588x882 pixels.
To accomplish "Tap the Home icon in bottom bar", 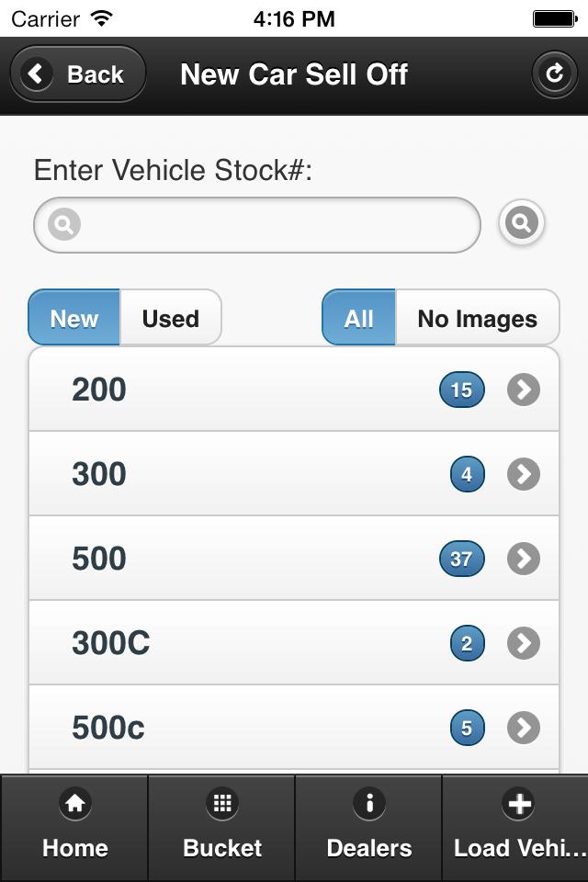I will 74,804.
